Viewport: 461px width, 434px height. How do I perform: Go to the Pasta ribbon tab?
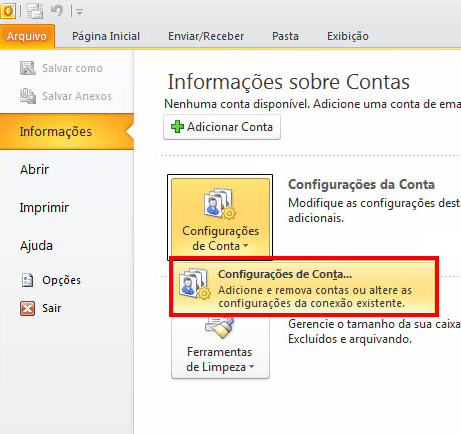[x=285, y=36]
